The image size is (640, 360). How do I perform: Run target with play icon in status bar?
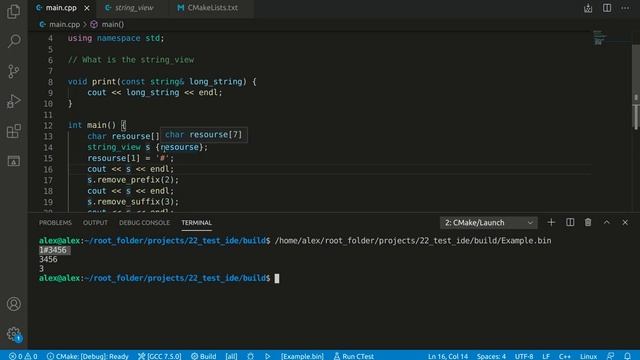pyautogui.click(x=267, y=356)
